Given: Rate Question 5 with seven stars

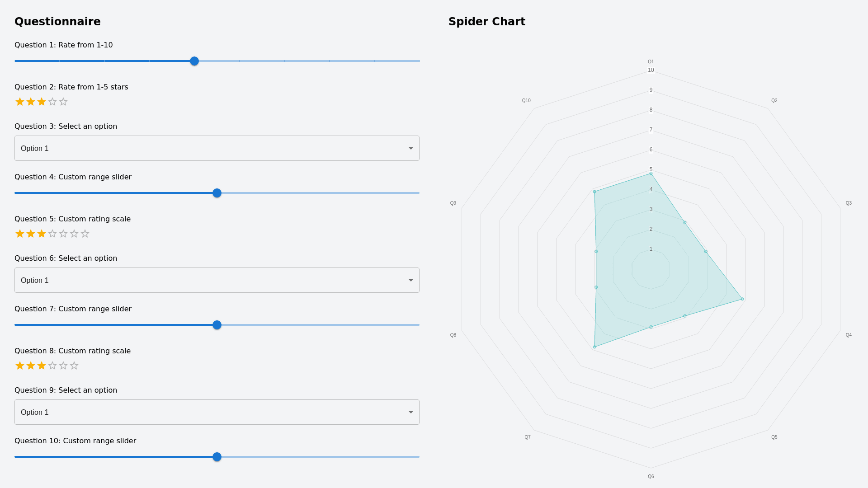Looking at the screenshot, I should tap(85, 234).
